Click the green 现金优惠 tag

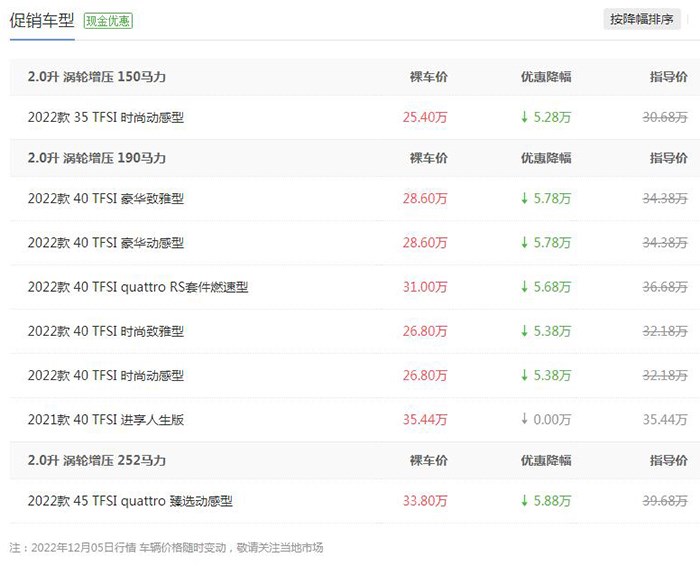[x=109, y=20]
